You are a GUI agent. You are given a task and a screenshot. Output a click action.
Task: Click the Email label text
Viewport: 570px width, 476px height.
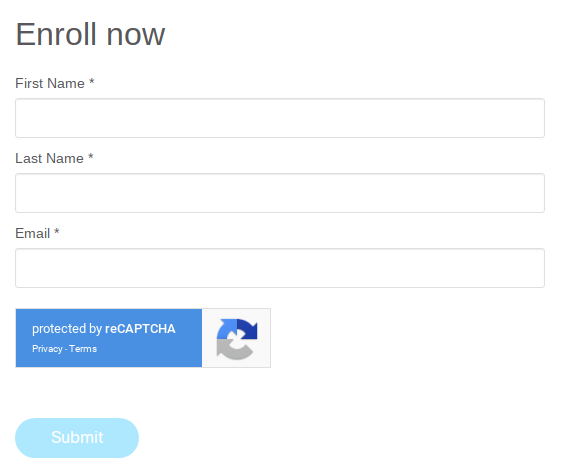32,233
